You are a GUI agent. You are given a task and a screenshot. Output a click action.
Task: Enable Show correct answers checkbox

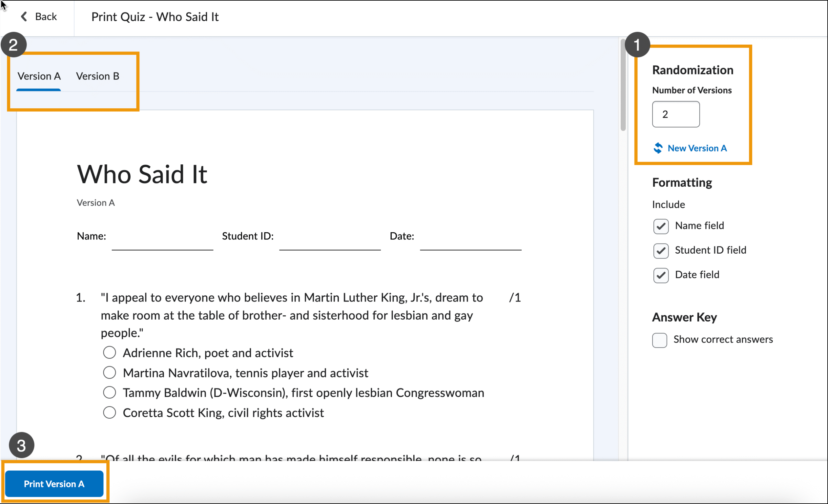[x=659, y=340]
